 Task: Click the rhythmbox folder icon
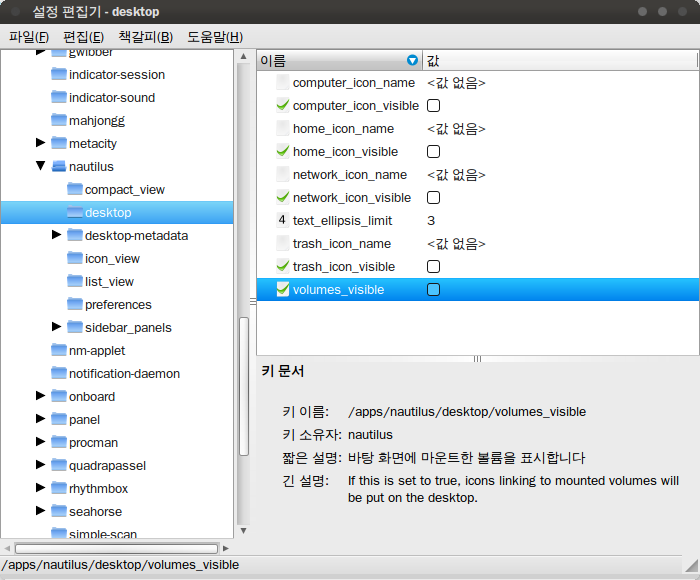point(59,488)
